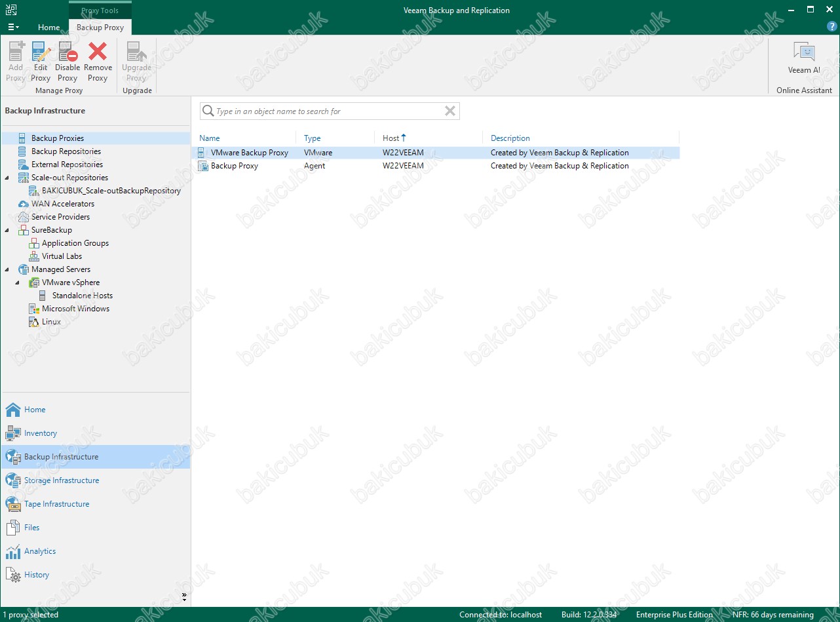Click the VMware type cell

coord(318,153)
